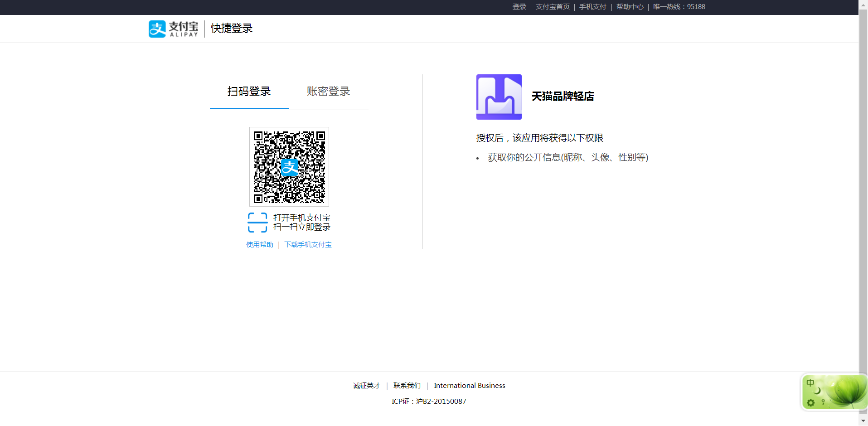Toggle the 中 Chinese input mode icon
This screenshot has width=868, height=426.
pos(810,382)
